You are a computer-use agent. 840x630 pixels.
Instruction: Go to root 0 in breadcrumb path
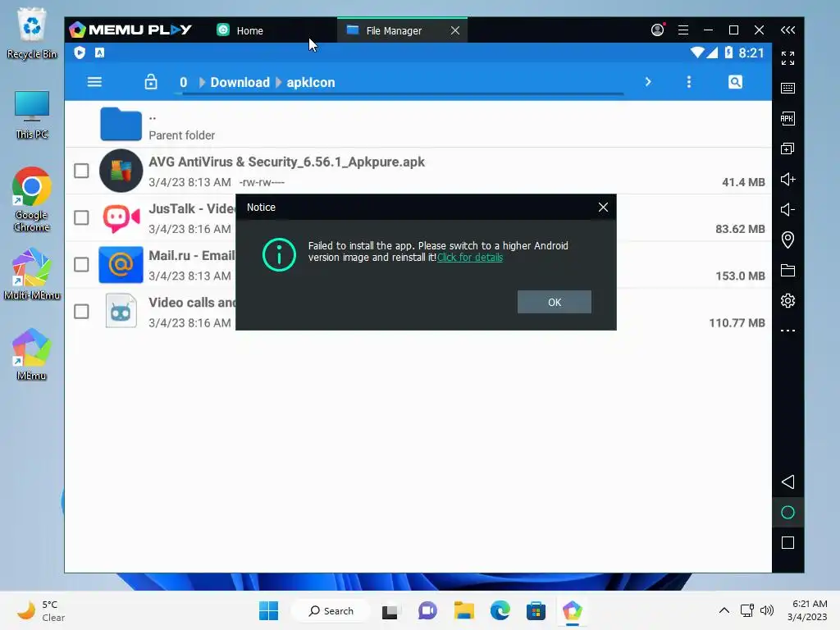click(183, 83)
